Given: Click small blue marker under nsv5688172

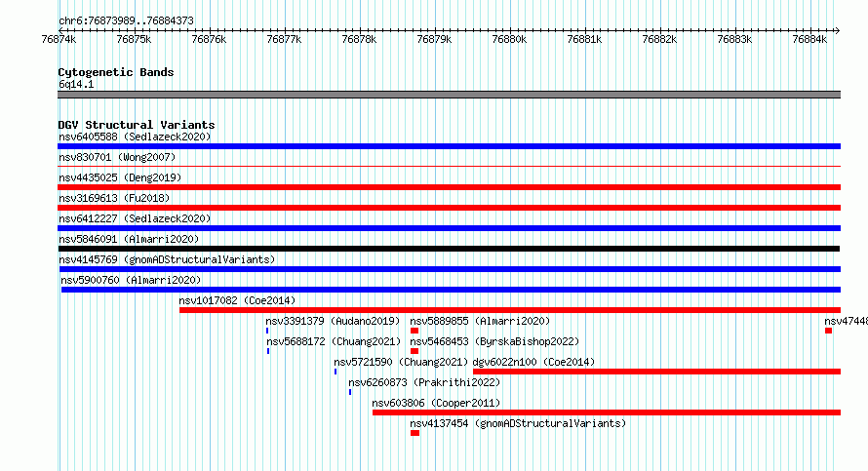Looking at the screenshot, I should coord(268,351).
